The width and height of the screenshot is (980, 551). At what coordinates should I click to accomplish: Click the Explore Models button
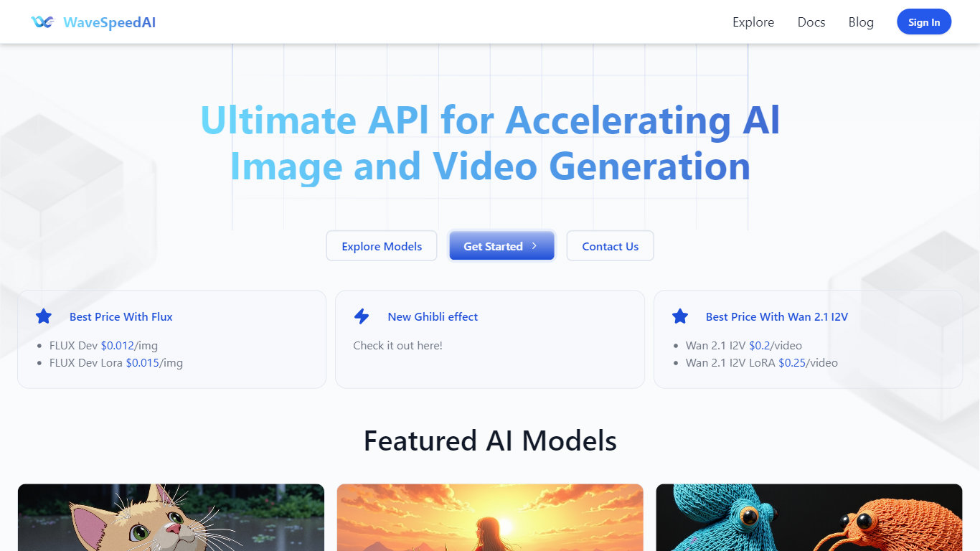[382, 246]
